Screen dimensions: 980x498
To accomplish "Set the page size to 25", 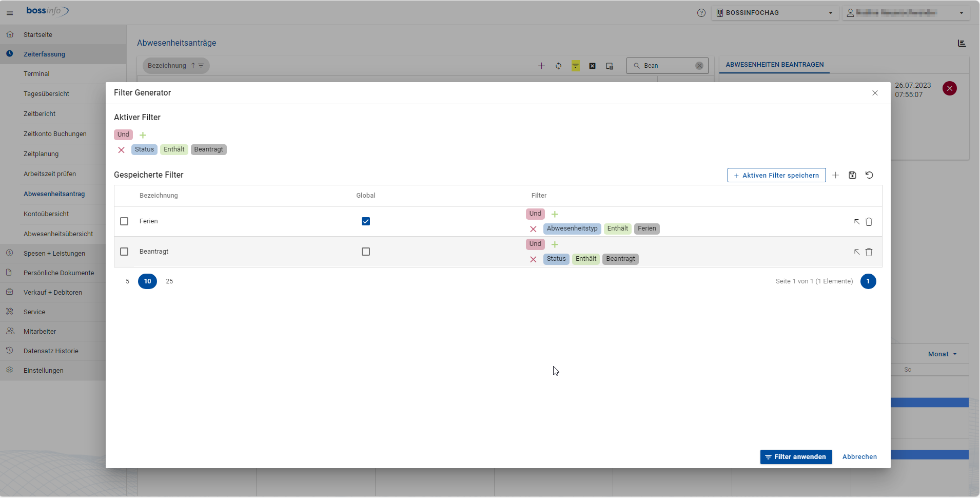I will 169,281.
